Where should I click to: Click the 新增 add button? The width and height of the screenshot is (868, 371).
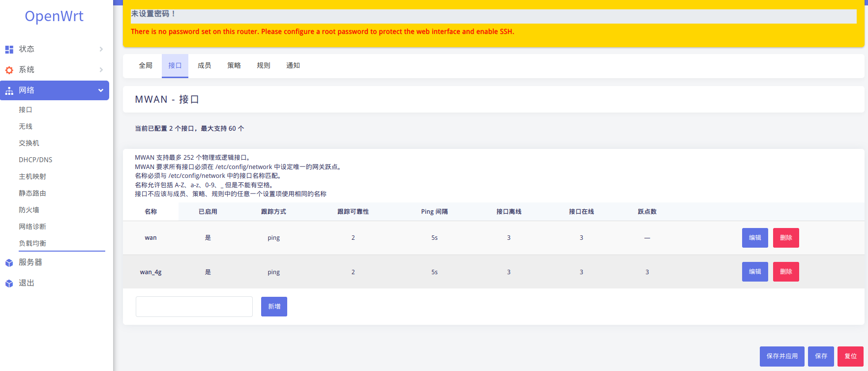274,307
